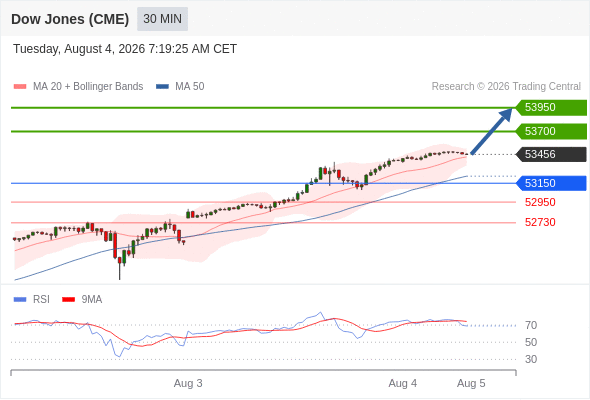590x400 pixels.
Task: Select the 53950 green resistance label
Action: [551, 108]
